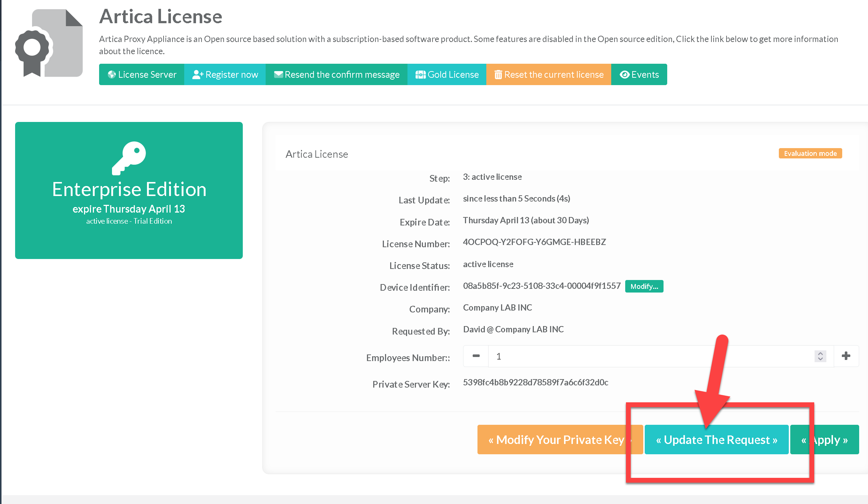The image size is (868, 504).
Task: Click the Gold License badge icon
Action: click(420, 74)
